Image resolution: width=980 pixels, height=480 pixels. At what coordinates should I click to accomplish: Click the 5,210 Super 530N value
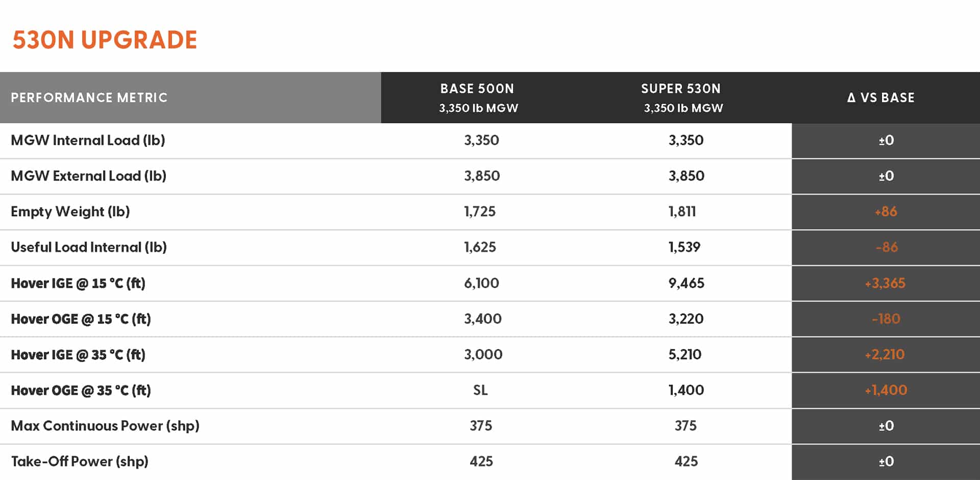[685, 355]
